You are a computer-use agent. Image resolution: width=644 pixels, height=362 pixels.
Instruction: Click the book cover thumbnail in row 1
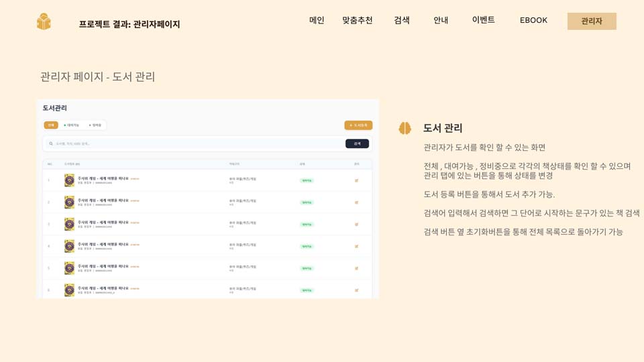(69, 180)
